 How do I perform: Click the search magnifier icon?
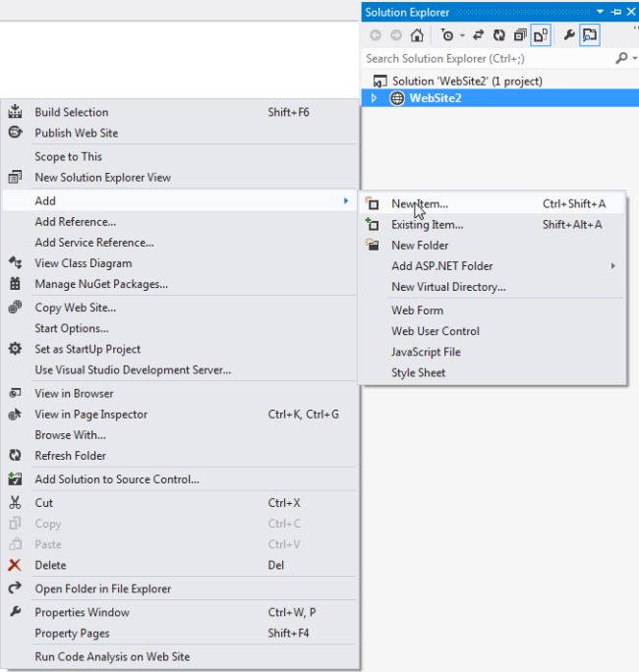point(621,58)
